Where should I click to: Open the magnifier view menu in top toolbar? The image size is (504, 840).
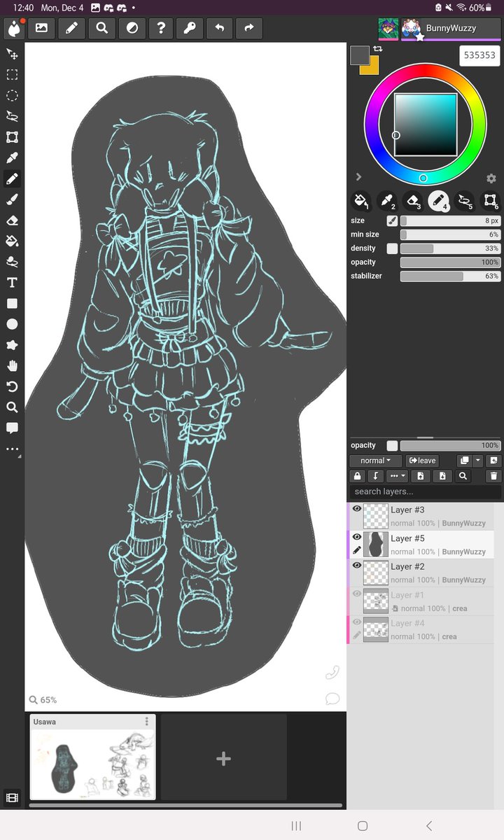[x=101, y=29]
